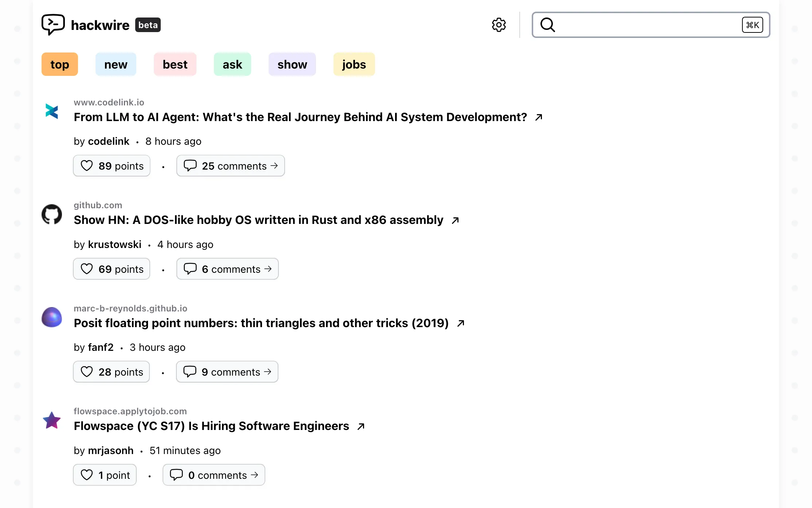This screenshot has height=508, width=812.
Task: Click the hackwire chat-terminal logo icon
Action: pos(53,24)
